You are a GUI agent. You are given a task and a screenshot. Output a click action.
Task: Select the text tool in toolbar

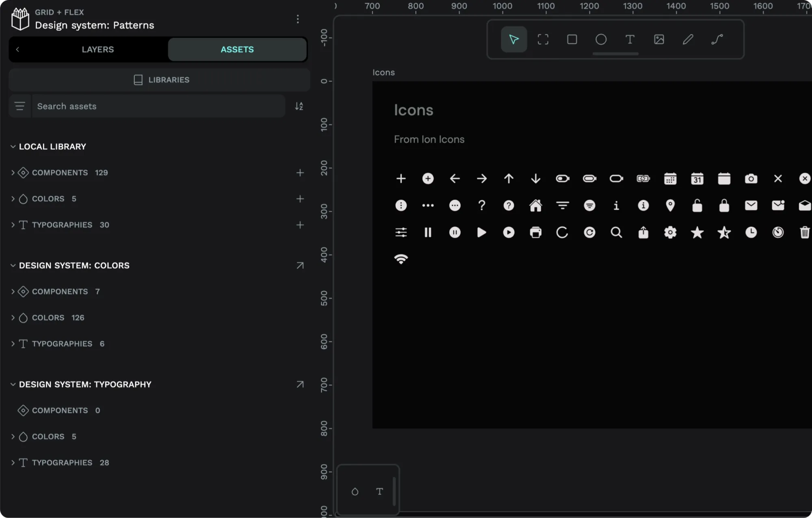coord(630,39)
